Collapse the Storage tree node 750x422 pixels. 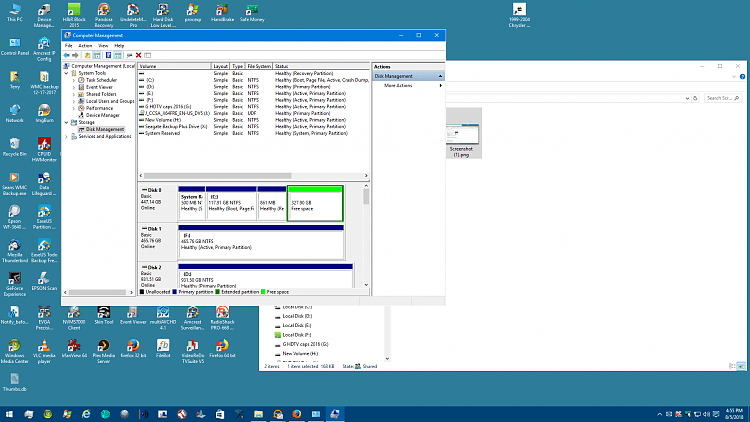pyautogui.click(x=68, y=122)
